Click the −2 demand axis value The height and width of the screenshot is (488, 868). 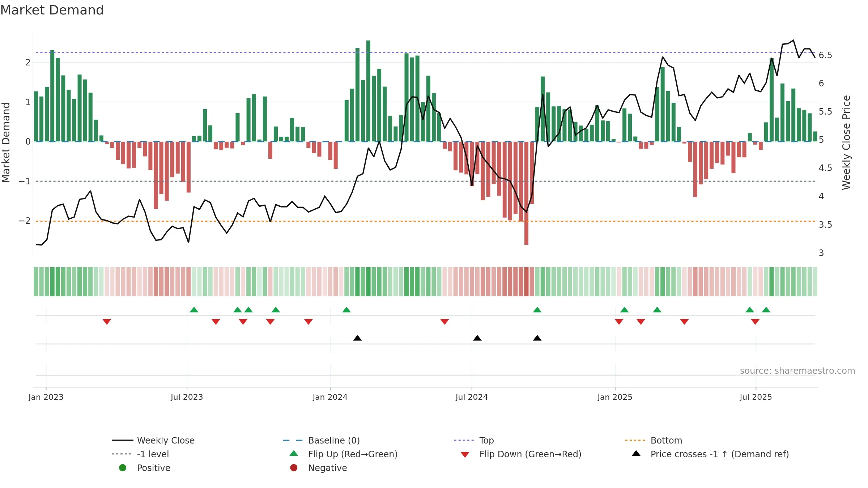point(25,221)
